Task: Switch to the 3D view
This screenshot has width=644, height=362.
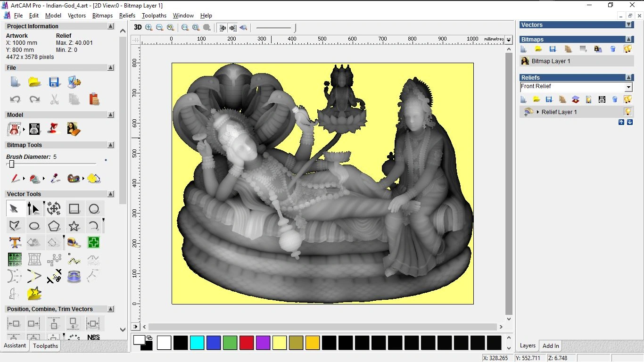Action: click(137, 27)
